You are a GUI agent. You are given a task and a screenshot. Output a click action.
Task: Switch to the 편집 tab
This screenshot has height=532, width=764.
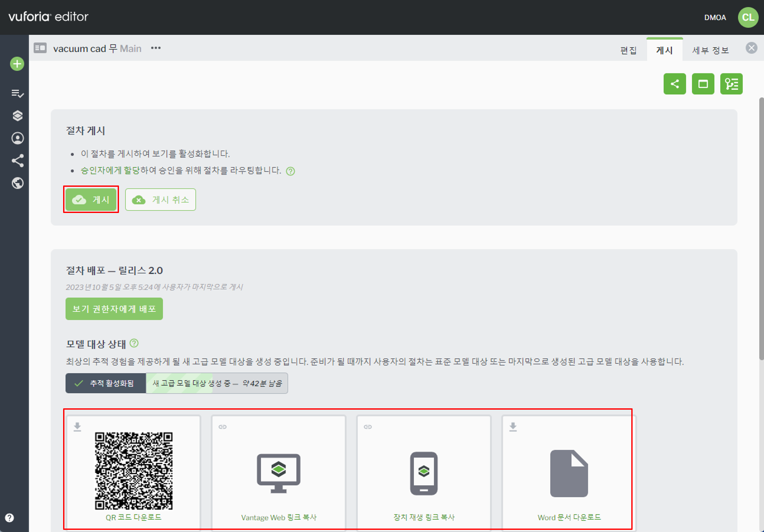(628, 50)
